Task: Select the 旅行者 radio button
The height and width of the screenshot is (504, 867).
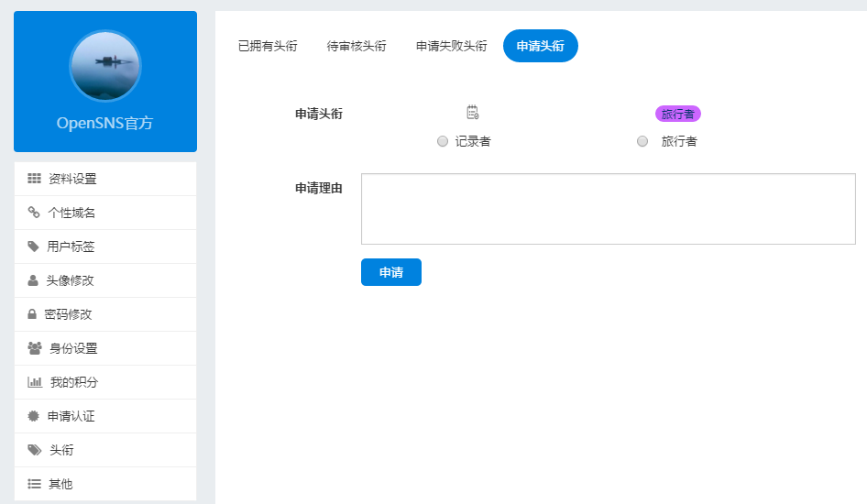Action: [x=642, y=141]
